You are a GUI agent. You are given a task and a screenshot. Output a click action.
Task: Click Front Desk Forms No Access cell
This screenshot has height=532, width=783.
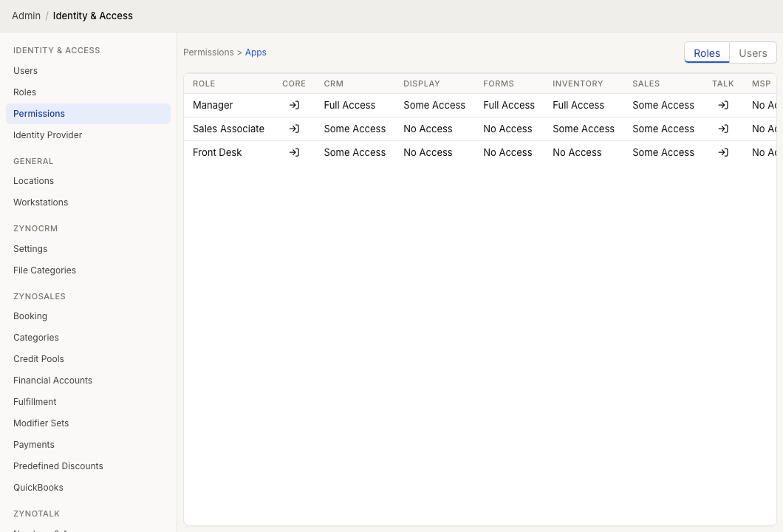[507, 152]
